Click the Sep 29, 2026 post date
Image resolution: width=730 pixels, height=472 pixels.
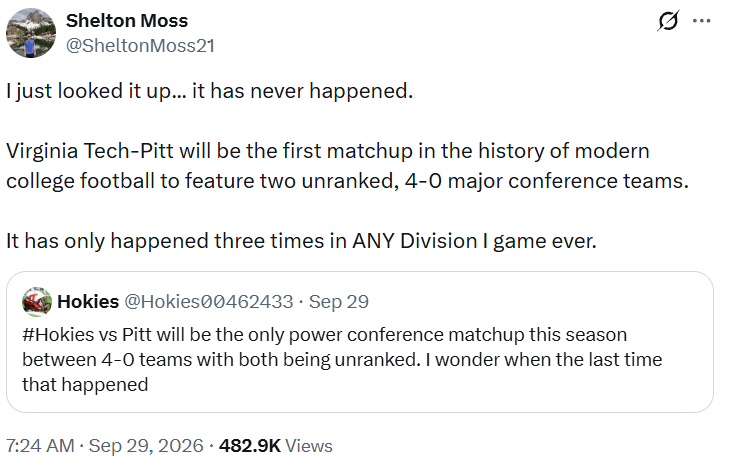[x=146, y=446]
